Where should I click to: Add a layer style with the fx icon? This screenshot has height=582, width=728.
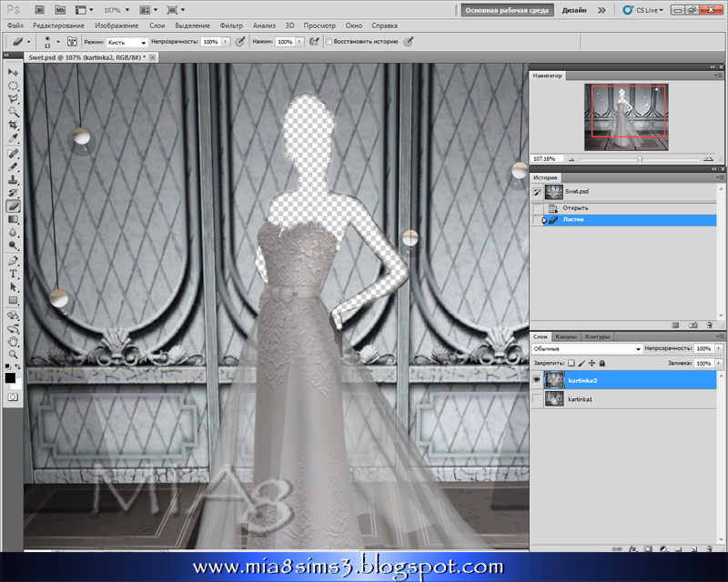point(632,548)
